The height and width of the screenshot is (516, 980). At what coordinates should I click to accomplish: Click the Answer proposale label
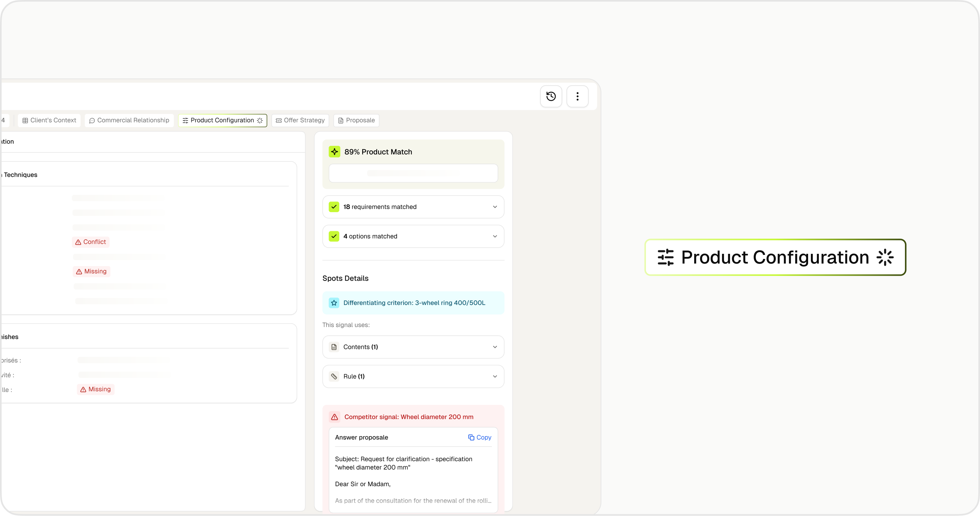(362, 438)
